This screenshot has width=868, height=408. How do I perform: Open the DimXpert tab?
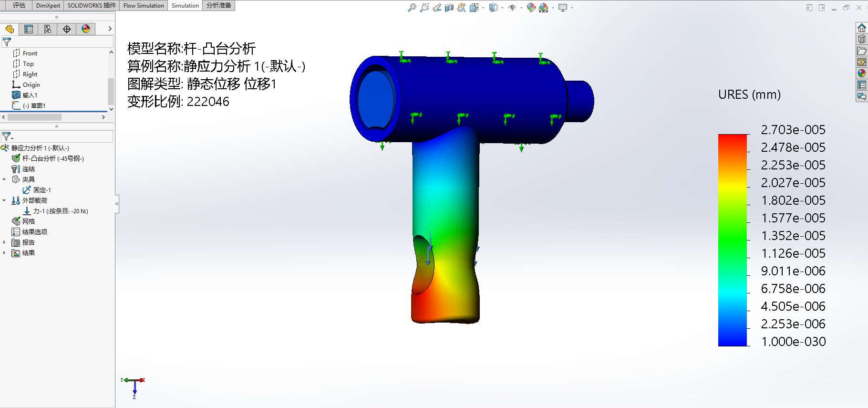click(48, 5)
